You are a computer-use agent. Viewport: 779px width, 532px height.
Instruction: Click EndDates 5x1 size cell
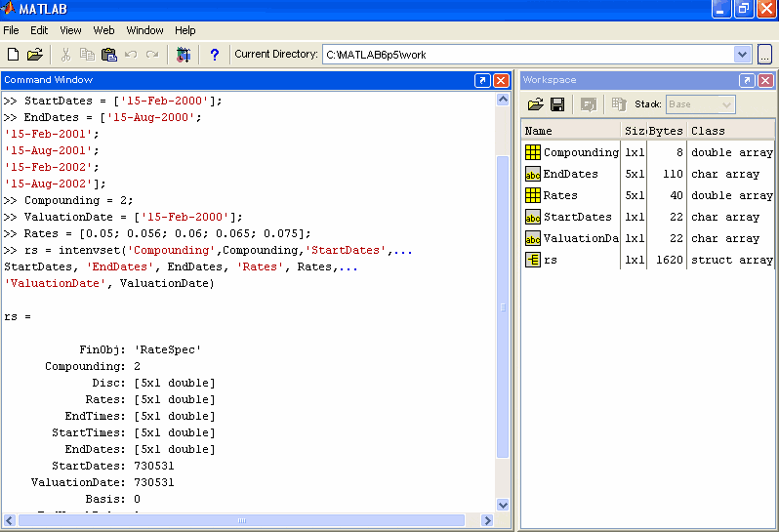click(635, 174)
